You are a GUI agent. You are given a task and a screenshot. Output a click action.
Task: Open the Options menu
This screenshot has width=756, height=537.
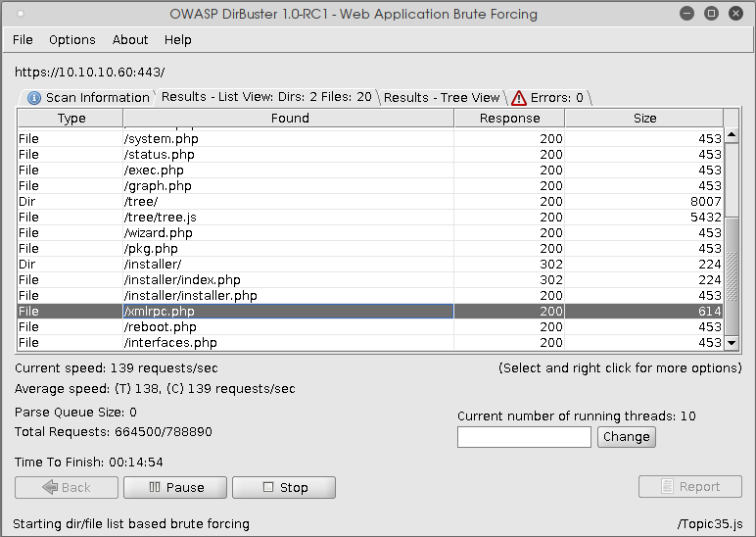point(72,39)
